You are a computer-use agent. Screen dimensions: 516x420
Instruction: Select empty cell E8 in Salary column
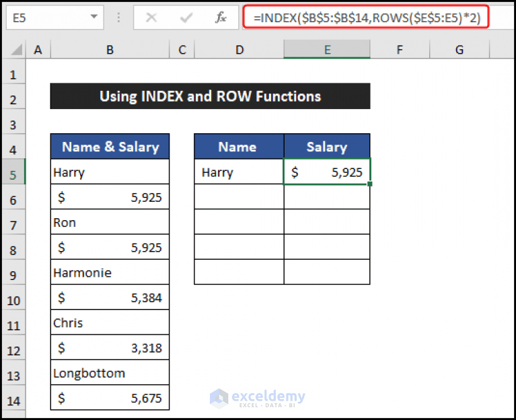[327, 247]
